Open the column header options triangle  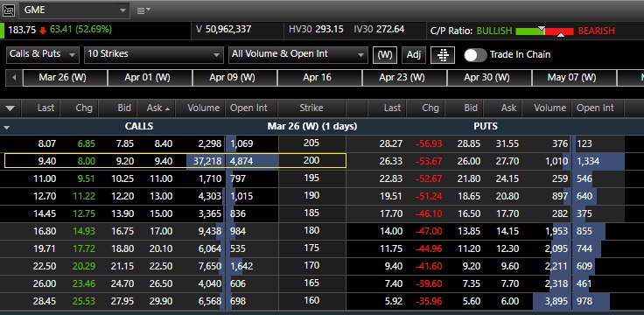[10, 108]
